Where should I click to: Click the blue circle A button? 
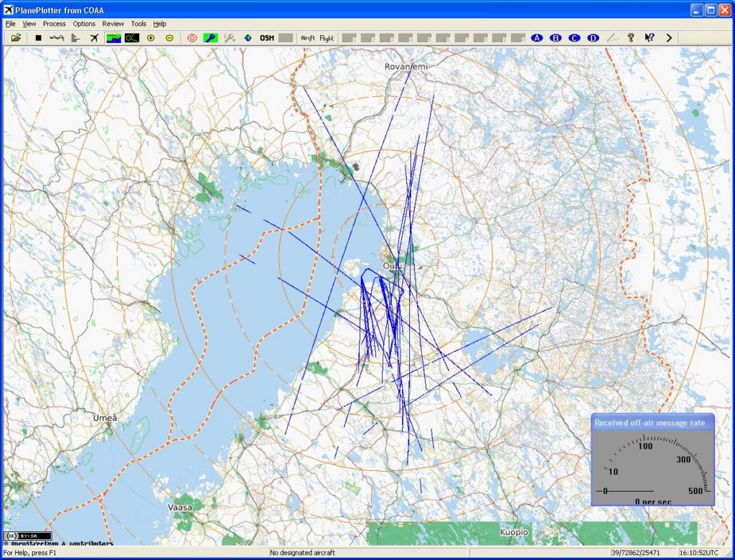(536, 38)
